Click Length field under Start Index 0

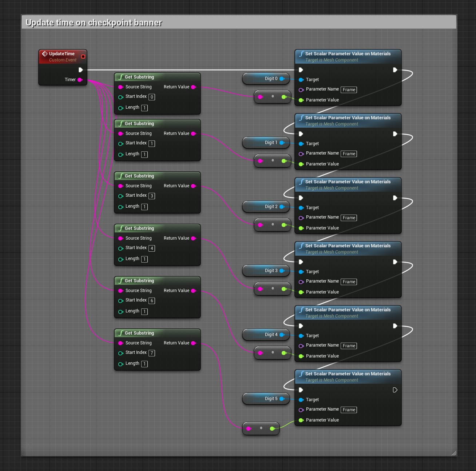pos(144,108)
